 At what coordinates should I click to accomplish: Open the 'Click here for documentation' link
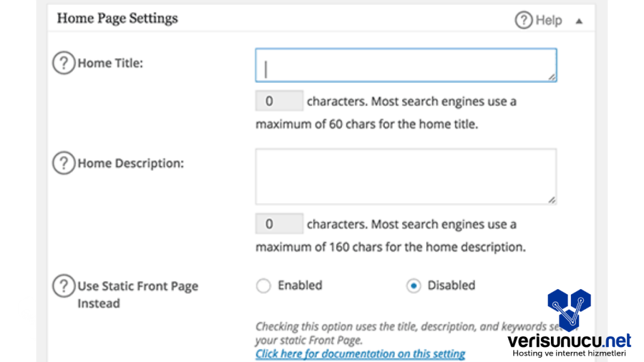point(360,354)
